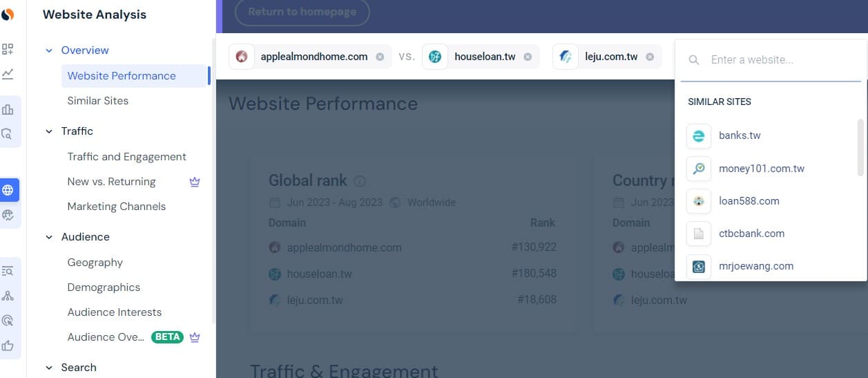
Task: Open the grid-plus dashboard icon in left rail
Action: coord(8,49)
